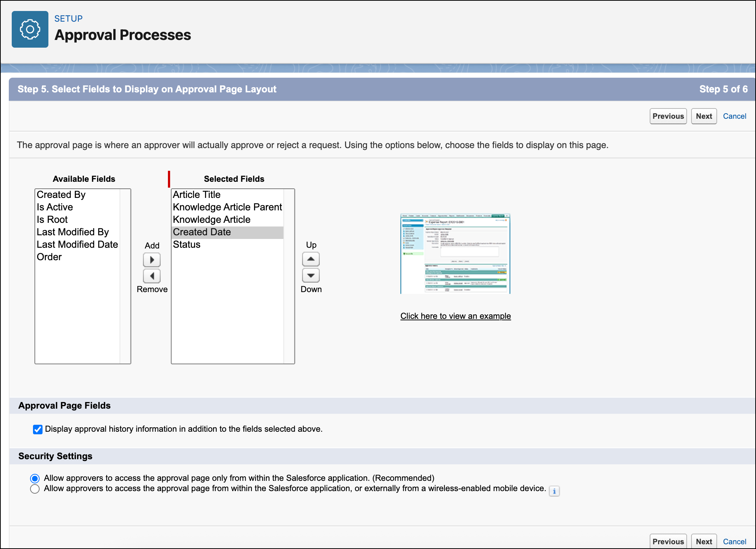Select Status in Selected Fields

(x=227, y=244)
